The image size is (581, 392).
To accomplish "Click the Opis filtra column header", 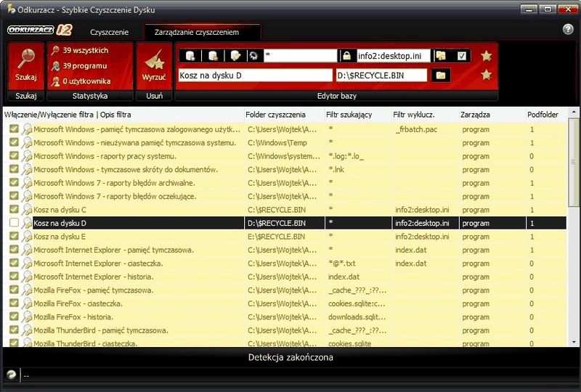I will 115,115.
